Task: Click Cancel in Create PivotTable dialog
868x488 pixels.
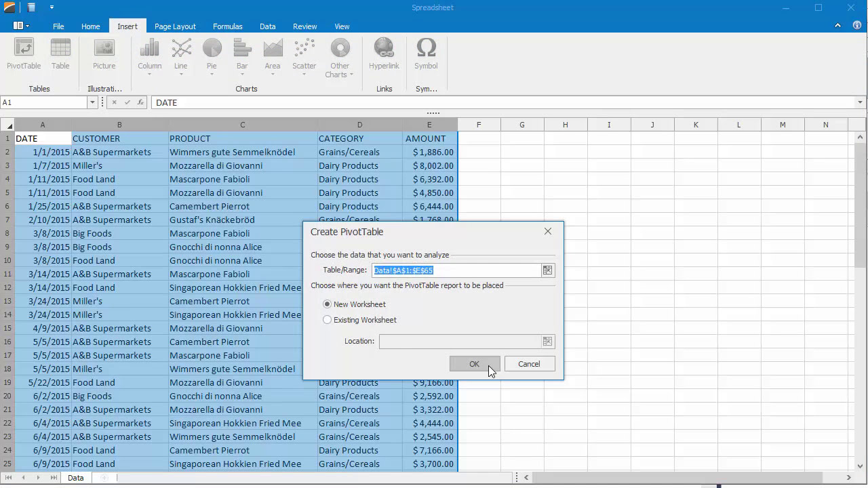Action: tap(529, 364)
